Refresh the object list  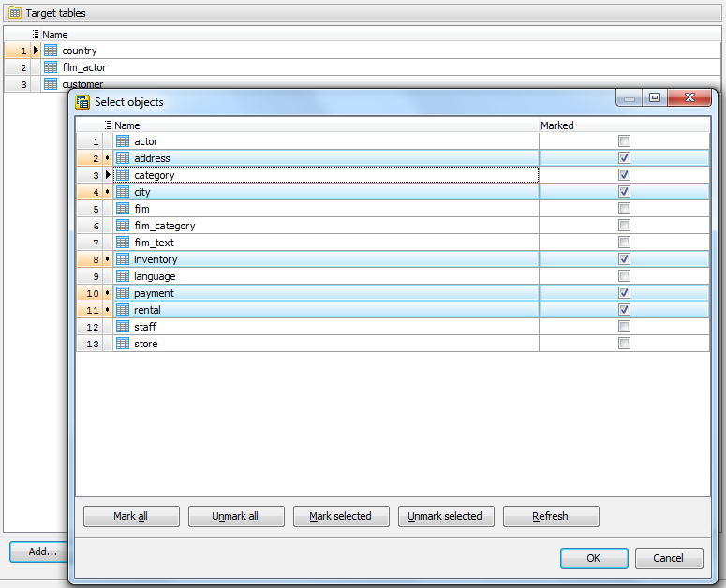[x=551, y=516]
